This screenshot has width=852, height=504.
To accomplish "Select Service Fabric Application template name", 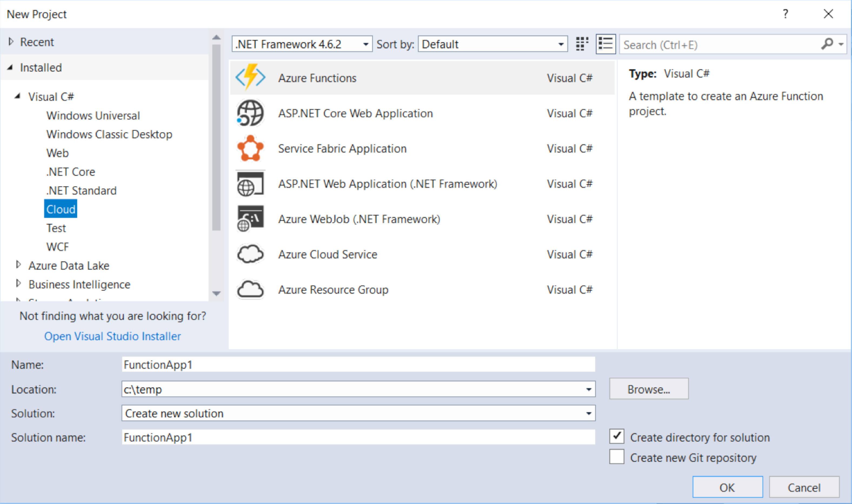I will tap(342, 148).
